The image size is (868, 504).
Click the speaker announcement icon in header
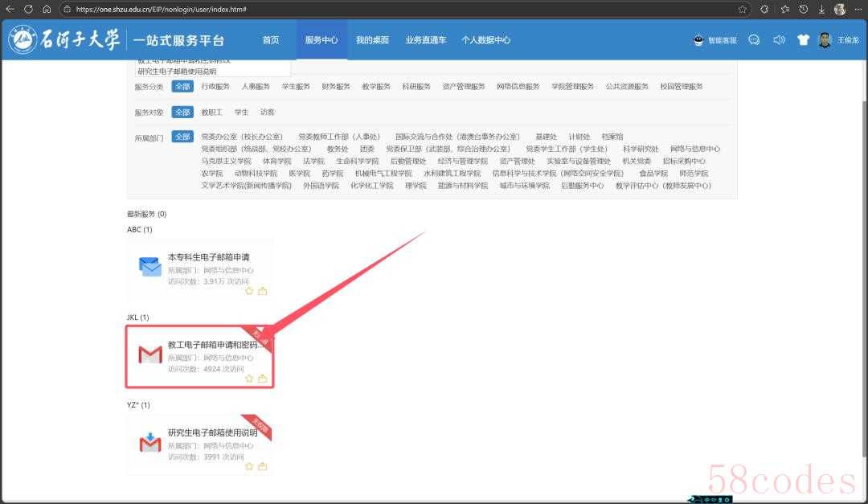[778, 40]
